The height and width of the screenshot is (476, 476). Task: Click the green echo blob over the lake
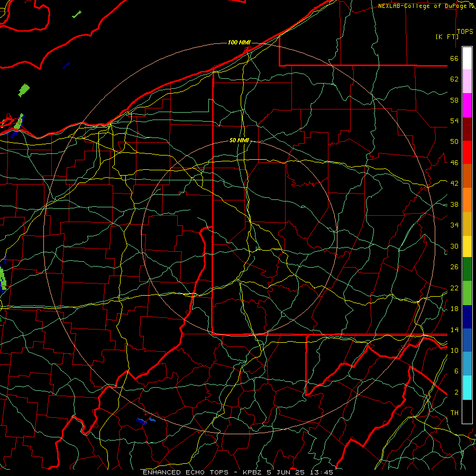click(24, 90)
